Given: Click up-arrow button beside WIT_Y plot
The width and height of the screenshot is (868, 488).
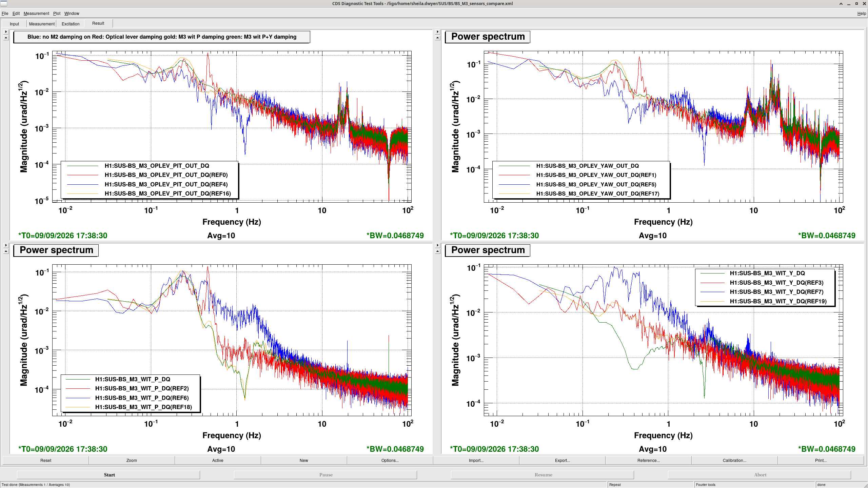Looking at the screenshot, I should click(x=437, y=251).
